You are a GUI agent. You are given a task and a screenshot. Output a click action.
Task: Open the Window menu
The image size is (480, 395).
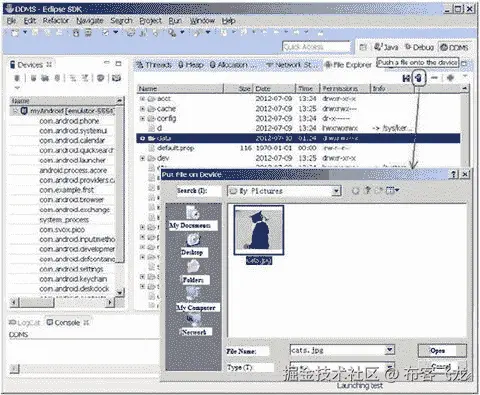coord(202,21)
